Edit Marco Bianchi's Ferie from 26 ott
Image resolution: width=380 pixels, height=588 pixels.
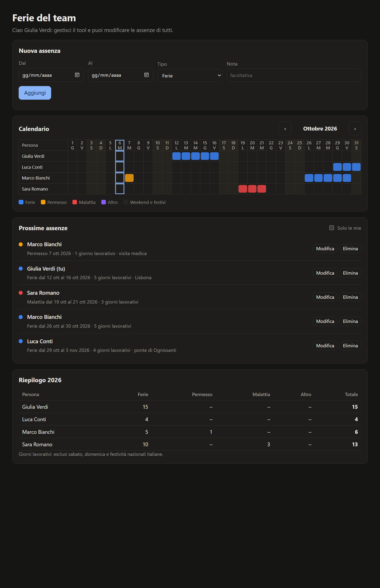[x=325, y=321]
